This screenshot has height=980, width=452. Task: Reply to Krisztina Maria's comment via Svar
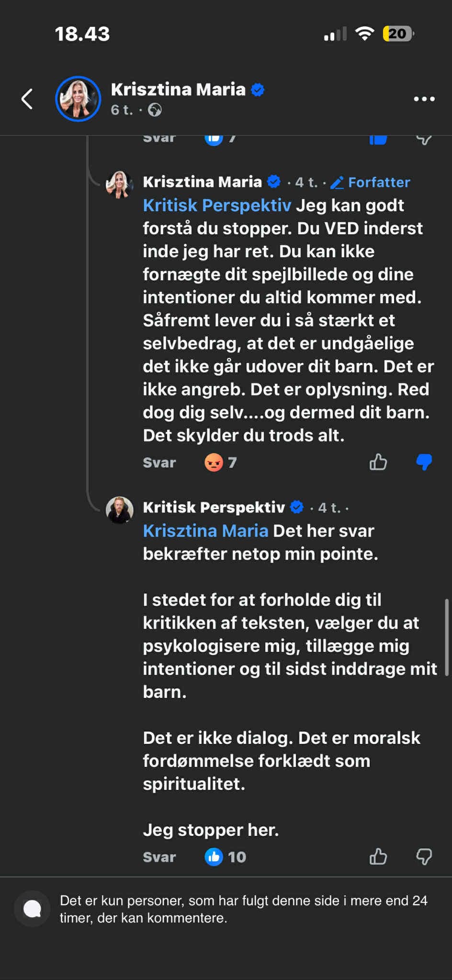tap(159, 463)
